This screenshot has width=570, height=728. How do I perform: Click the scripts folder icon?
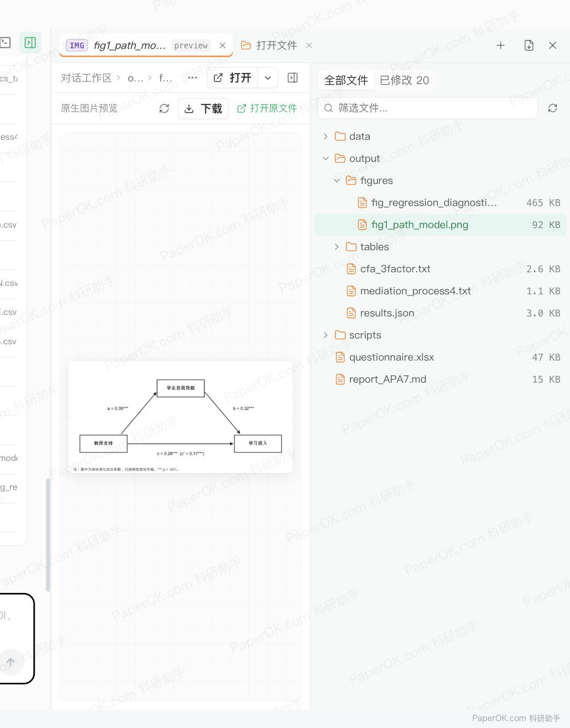[x=340, y=335]
